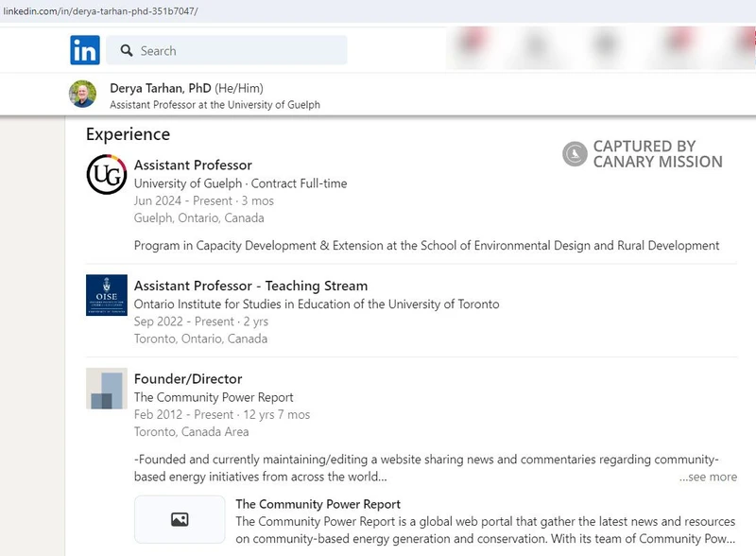
Task: Click the image placeholder icon on the media card
Action: 178,518
